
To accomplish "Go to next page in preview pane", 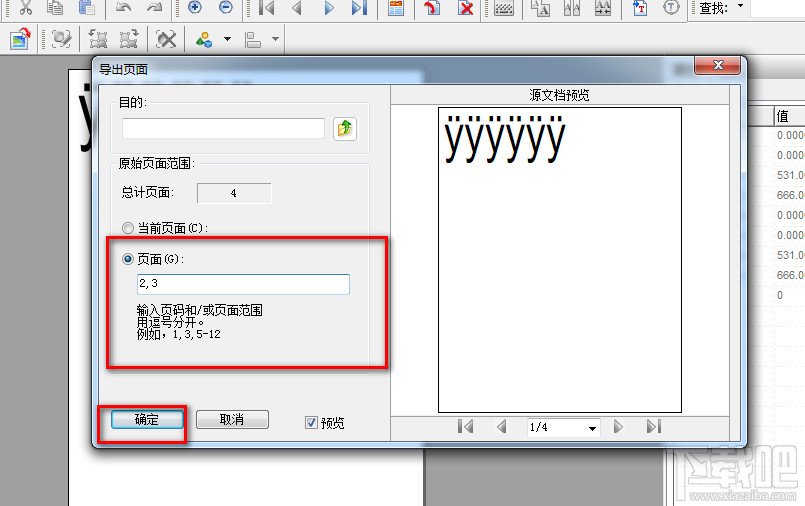I will point(618,426).
